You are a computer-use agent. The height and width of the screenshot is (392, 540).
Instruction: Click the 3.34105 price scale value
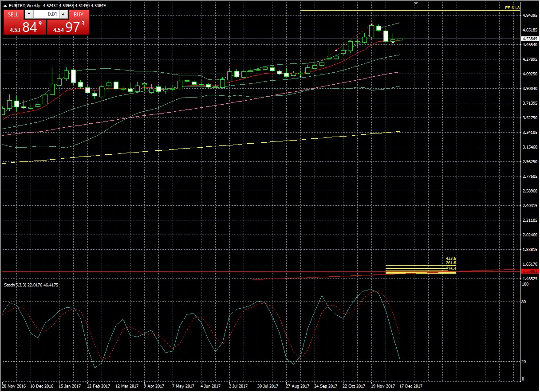tap(530, 133)
